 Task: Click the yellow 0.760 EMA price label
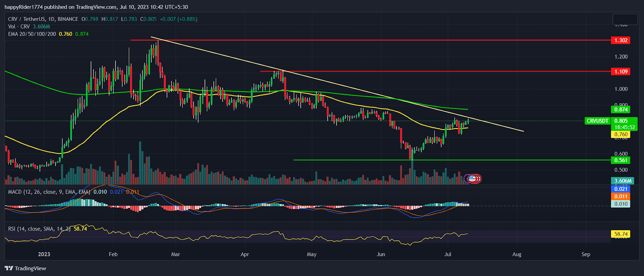620,134
